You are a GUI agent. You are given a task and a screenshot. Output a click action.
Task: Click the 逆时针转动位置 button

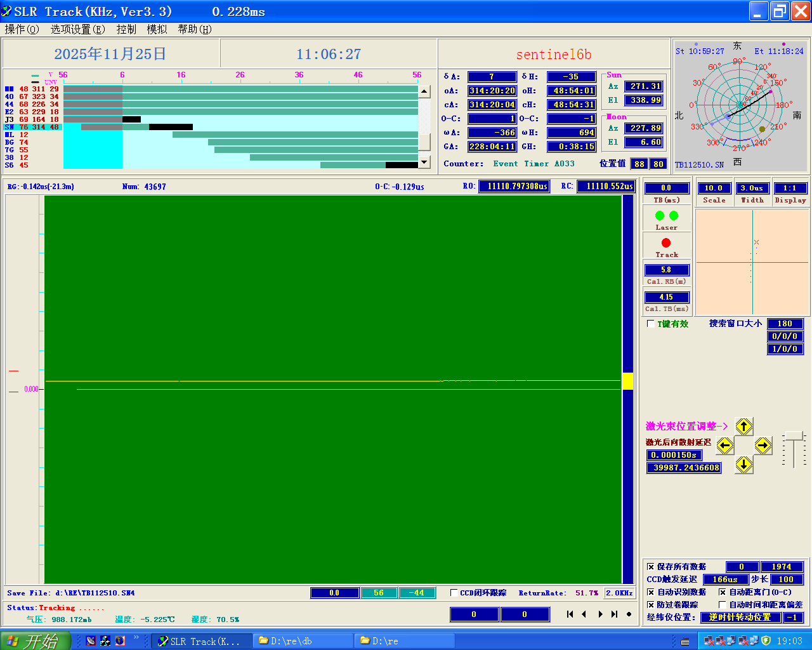pos(740,617)
